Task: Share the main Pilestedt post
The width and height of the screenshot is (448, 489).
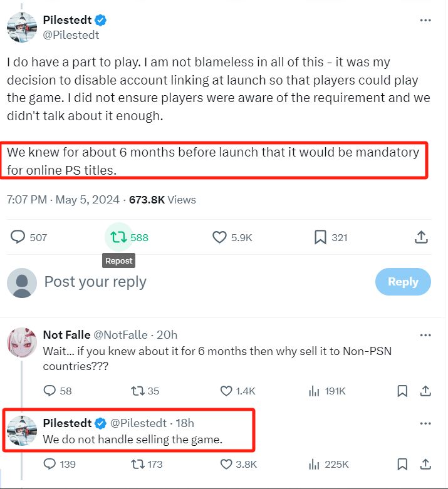Action: click(422, 237)
